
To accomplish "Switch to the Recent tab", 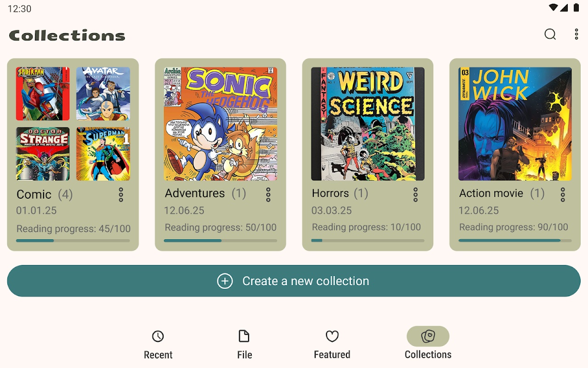I will point(158,345).
